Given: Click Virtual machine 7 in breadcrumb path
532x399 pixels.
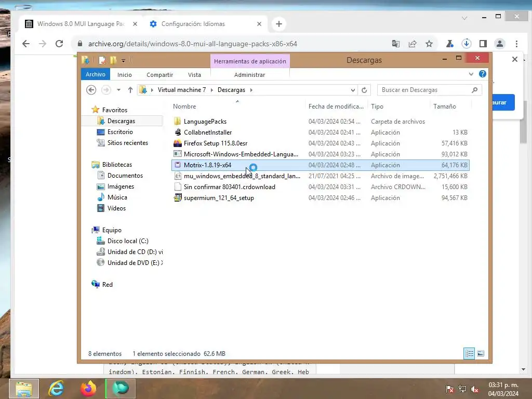Looking at the screenshot, I should (182, 90).
